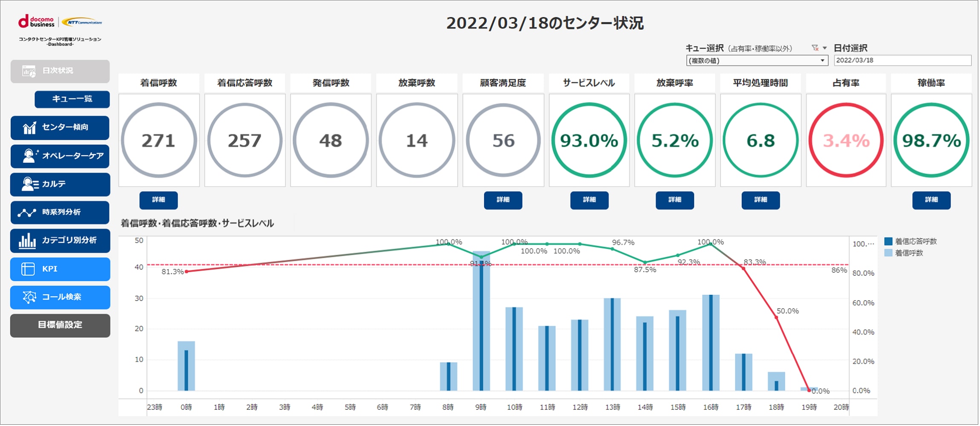Click the KPI table icon

pyautogui.click(x=28, y=269)
